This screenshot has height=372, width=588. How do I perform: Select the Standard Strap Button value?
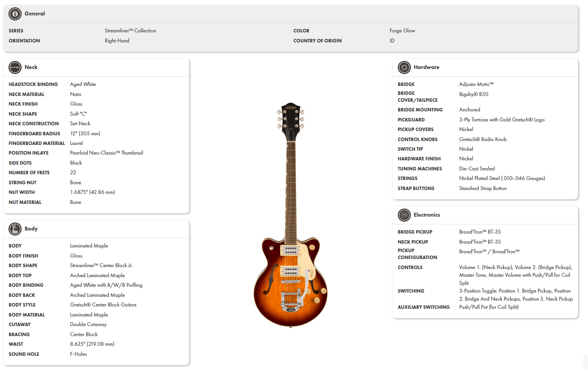tap(483, 188)
